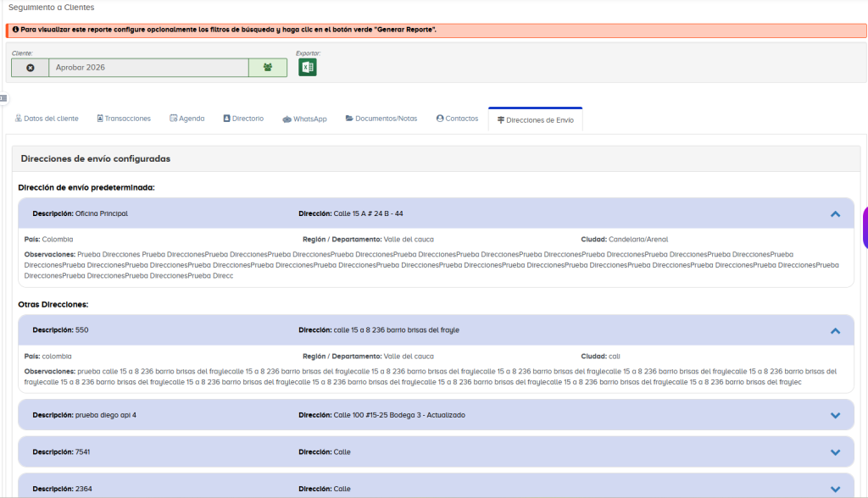Click the text 'calle 15 a 8 236 barrio brisas del frayle'
The image size is (868, 498).
[x=397, y=329]
